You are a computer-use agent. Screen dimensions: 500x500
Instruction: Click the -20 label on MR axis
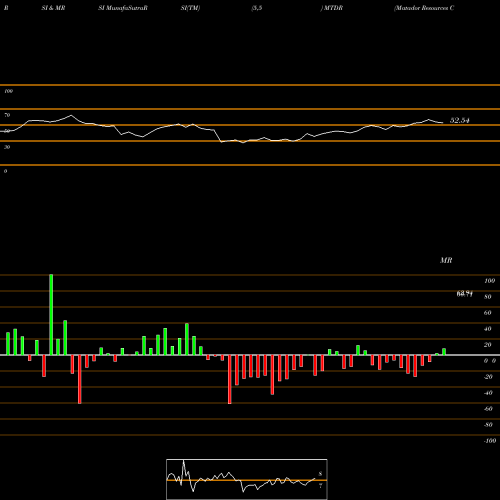(x=488, y=377)
